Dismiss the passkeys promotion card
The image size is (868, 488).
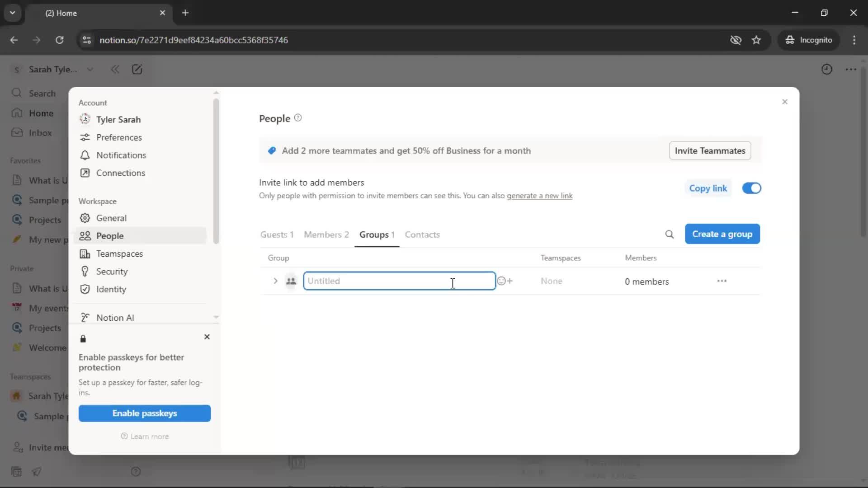click(x=207, y=337)
